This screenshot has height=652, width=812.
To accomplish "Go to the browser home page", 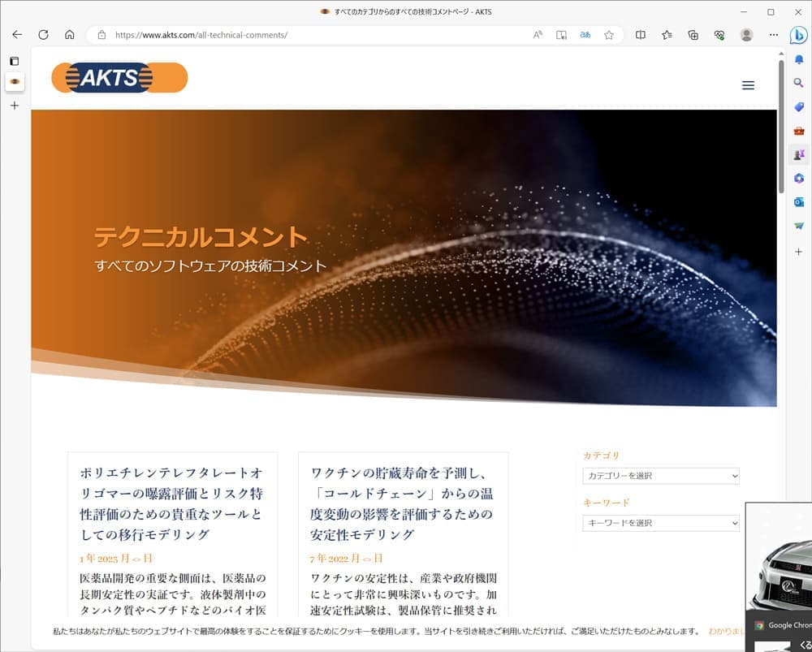I will click(70, 35).
